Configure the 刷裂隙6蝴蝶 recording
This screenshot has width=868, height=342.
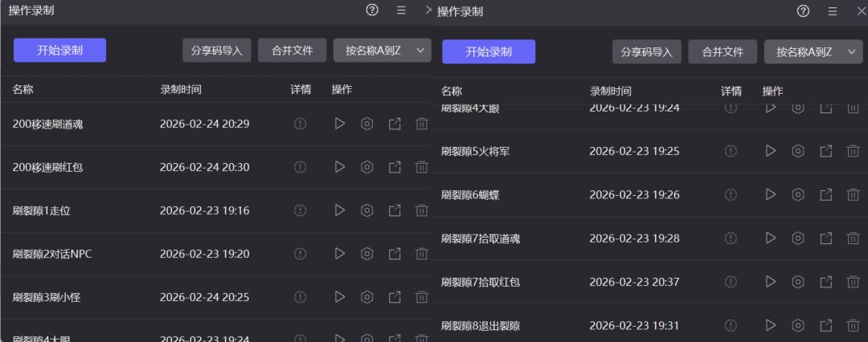tap(798, 194)
